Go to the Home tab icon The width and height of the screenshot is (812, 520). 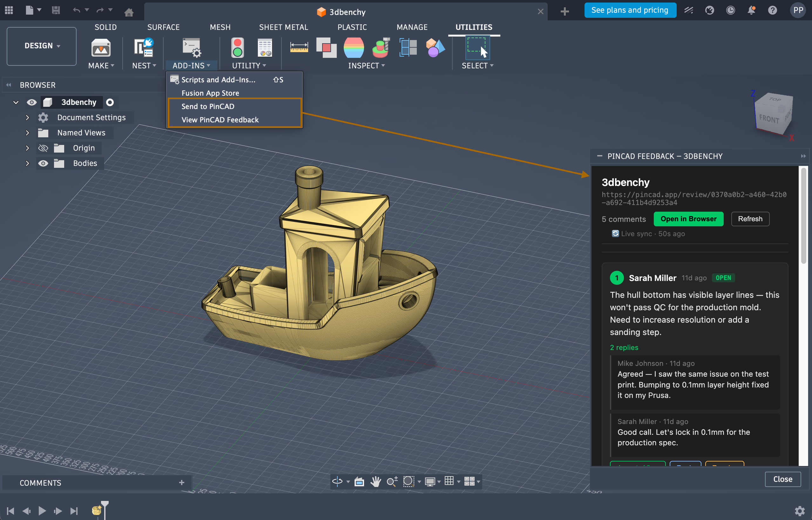[129, 12]
